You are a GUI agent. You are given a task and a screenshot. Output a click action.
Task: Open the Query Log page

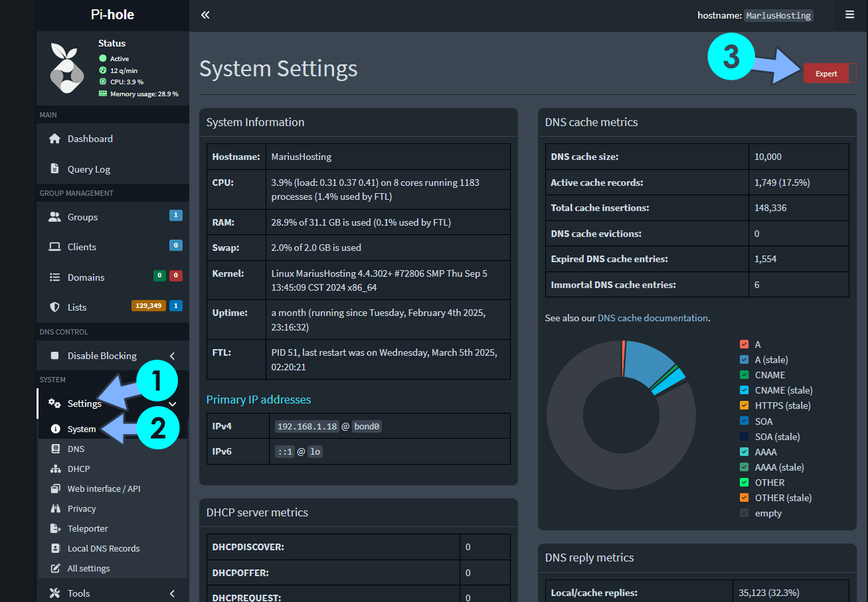click(x=113, y=169)
